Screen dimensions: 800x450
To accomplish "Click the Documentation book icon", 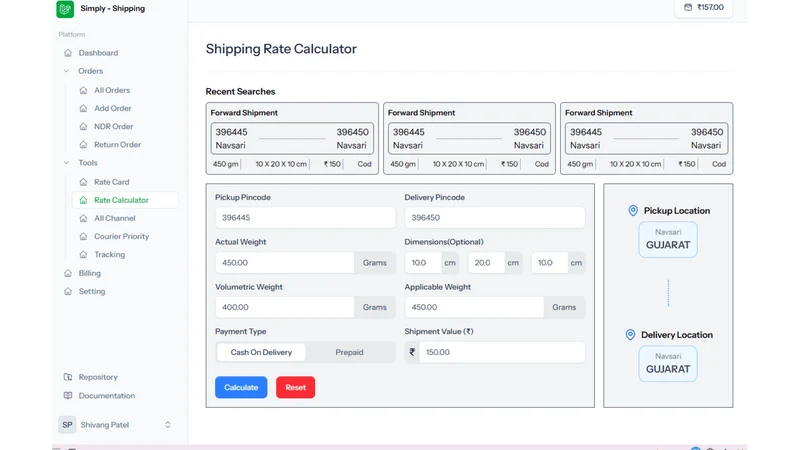I will (x=68, y=395).
